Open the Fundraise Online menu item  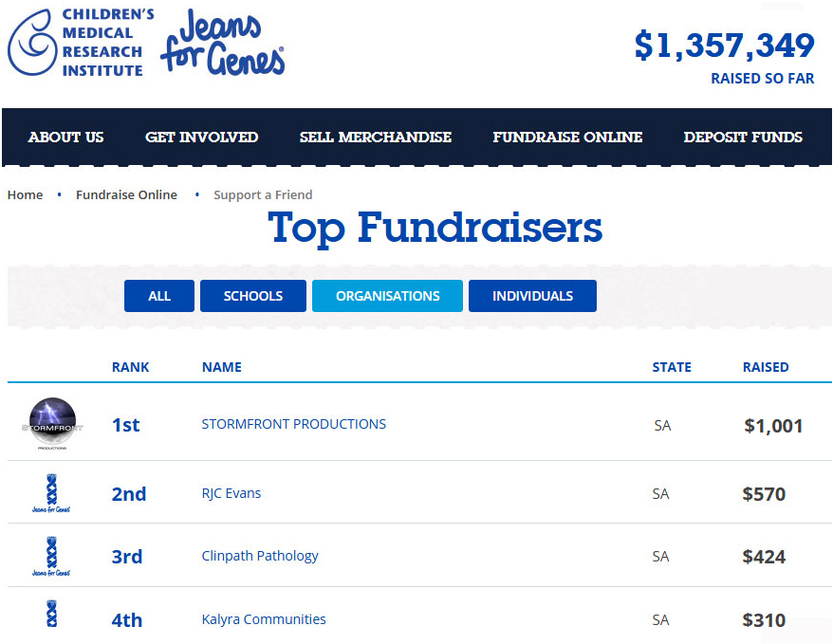click(x=567, y=137)
